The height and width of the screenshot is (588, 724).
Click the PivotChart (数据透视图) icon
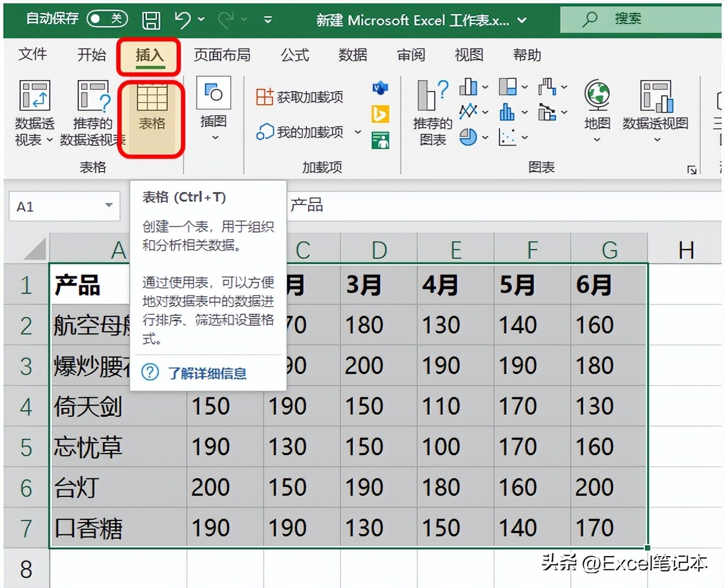[x=656, y=96]
